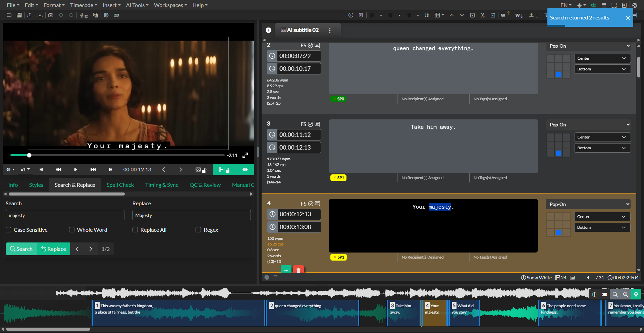The image size is (644, 333).
Task: Expand the Pop-On dropdown for event 3
Action: tap(589, 125)
